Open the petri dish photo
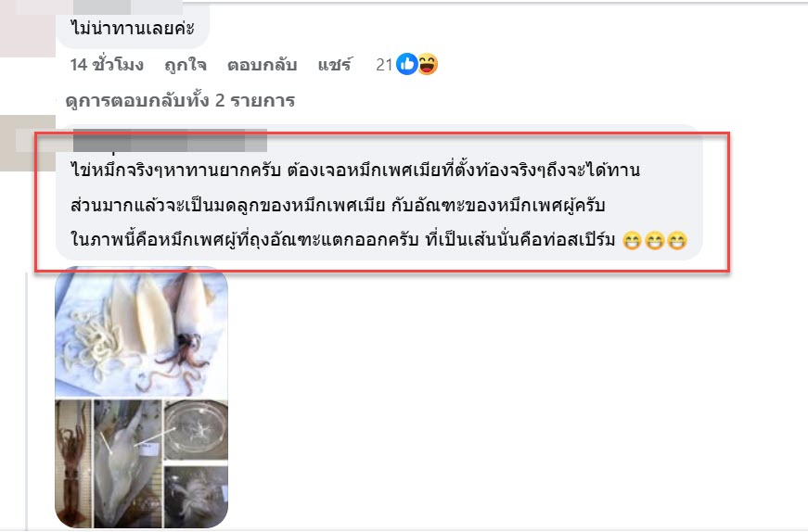The width and height of the screenshot is (808, 532). coord(196,431)
